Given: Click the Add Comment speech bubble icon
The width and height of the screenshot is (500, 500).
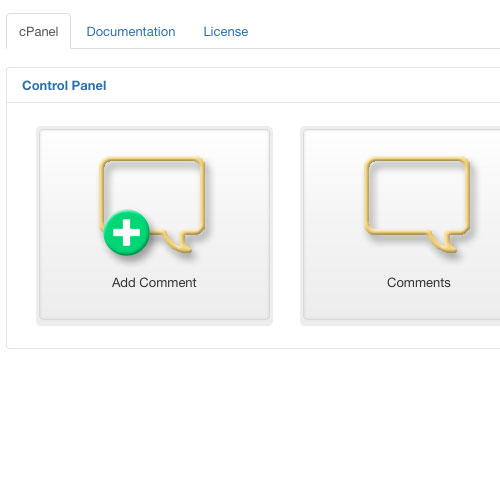Looking at the screenshot, I should 153,205.
